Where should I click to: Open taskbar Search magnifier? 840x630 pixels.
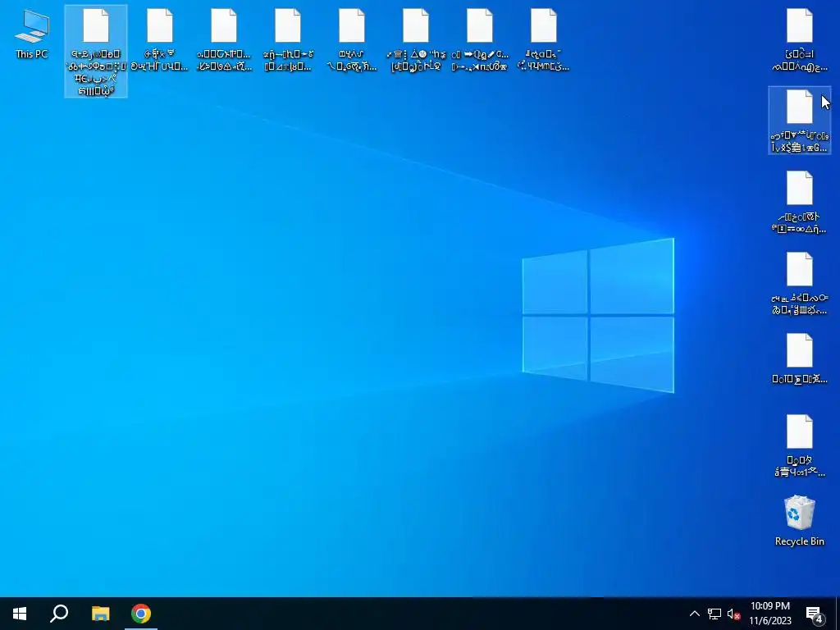point(59,614)
